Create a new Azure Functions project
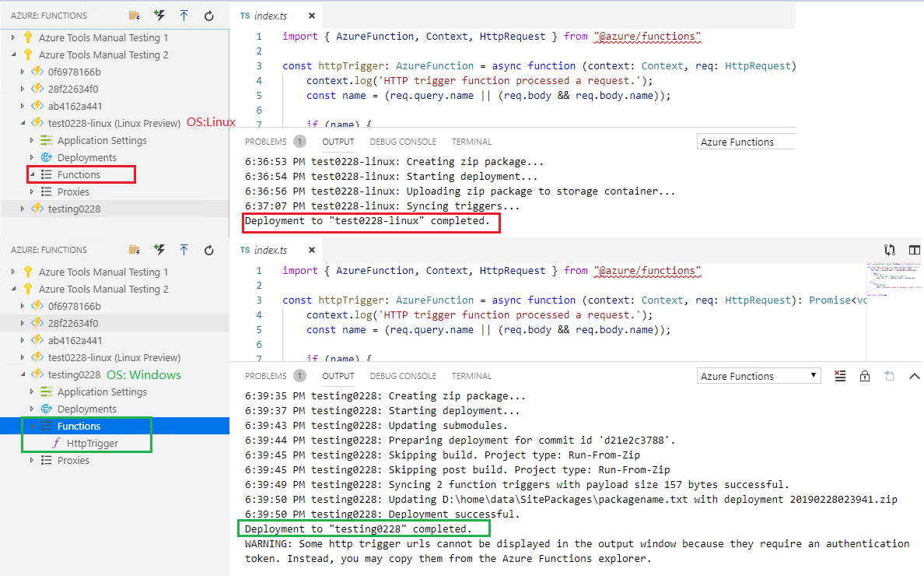 tap(134, 15)
